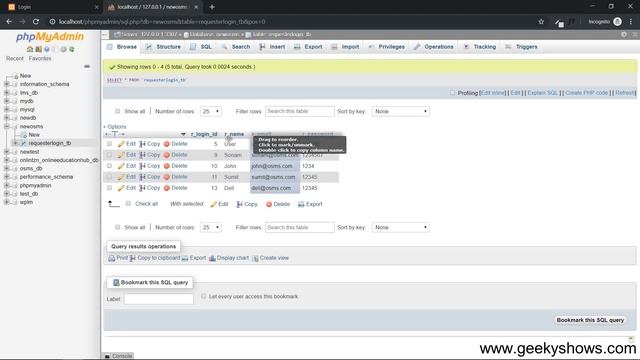Switch to the Operations tab

433,47
